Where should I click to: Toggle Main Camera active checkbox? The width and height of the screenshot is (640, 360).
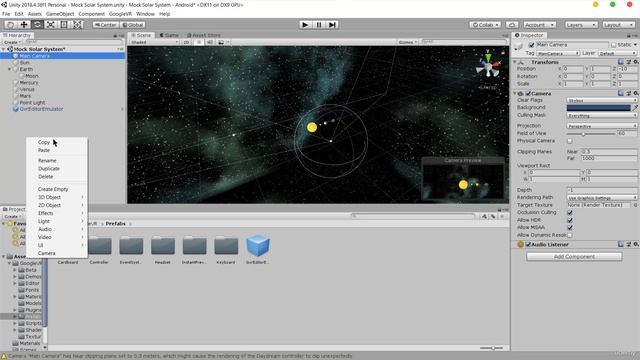531,45
